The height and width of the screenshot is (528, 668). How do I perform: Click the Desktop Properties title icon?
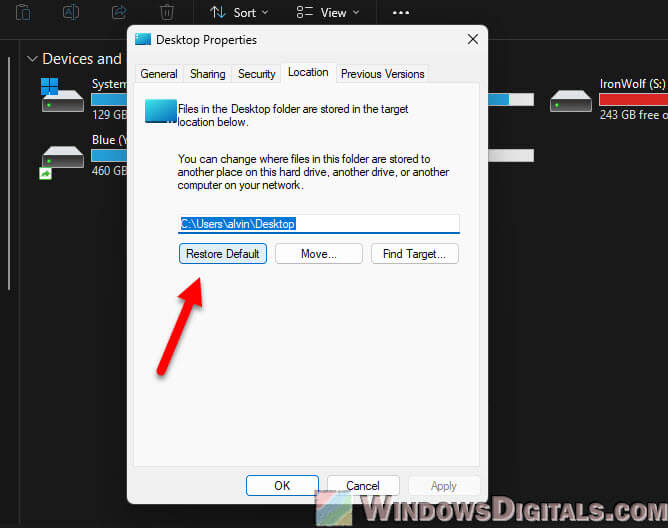pos(143,39)
